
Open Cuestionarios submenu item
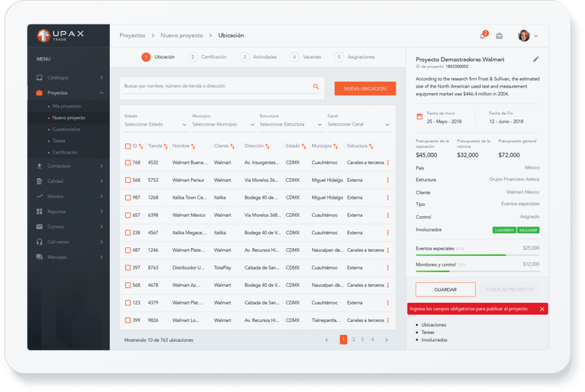point(66,130)
